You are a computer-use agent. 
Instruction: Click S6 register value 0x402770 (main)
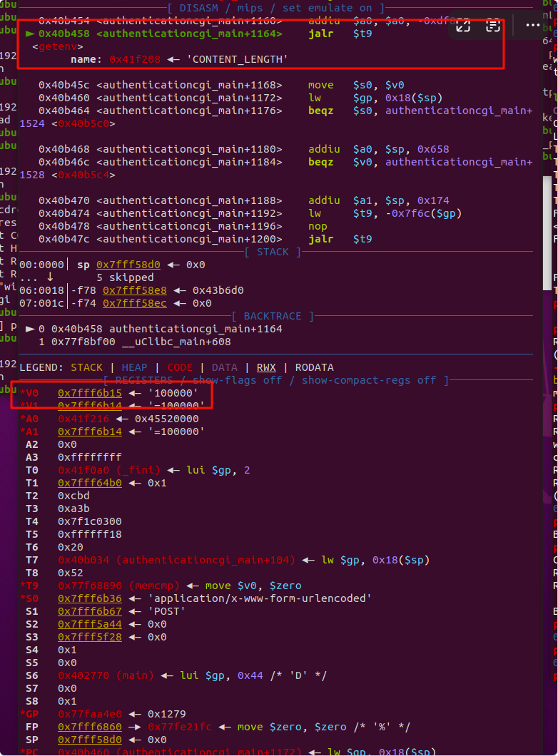[x=106, y=675]
